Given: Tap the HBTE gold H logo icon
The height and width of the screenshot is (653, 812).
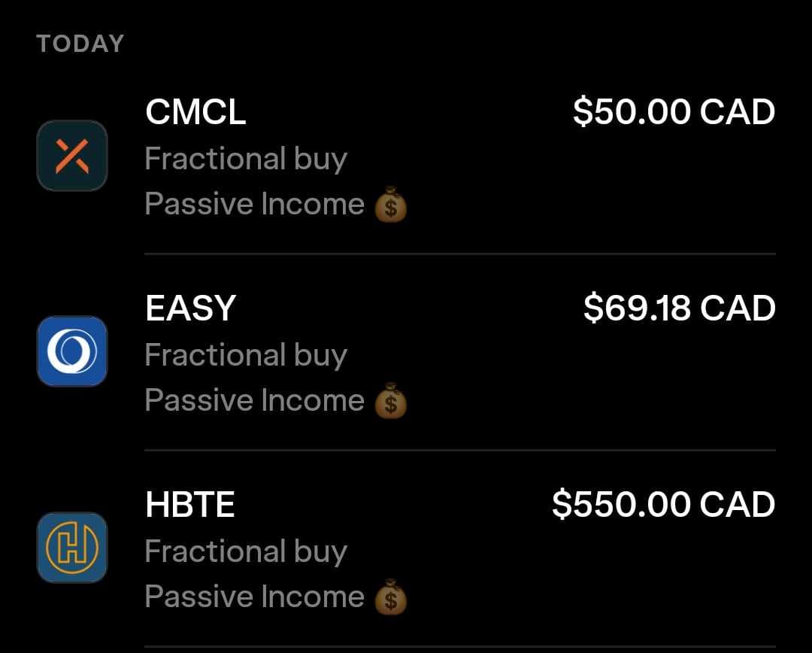Looking at the screenshot, I should pyautogui.click(x=72, y=548).
